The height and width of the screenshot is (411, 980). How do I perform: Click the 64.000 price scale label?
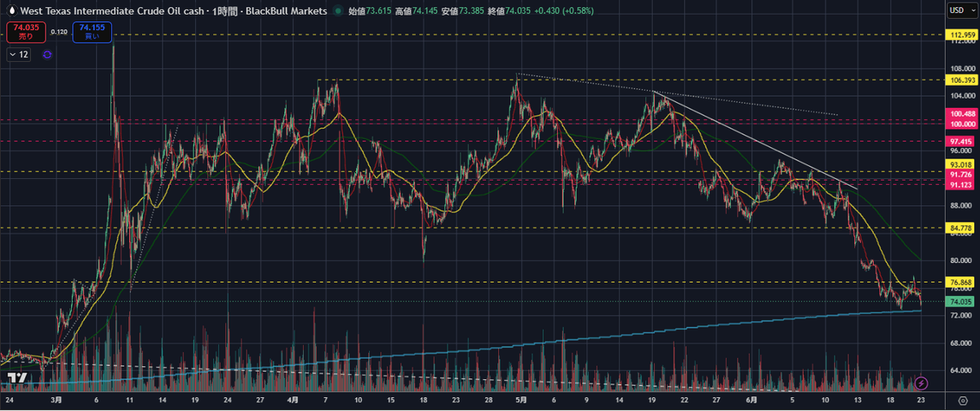(960, 370)
